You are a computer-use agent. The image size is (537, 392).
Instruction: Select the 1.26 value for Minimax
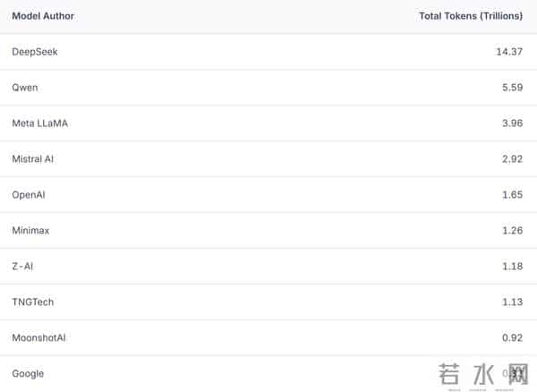pos(512,230)
